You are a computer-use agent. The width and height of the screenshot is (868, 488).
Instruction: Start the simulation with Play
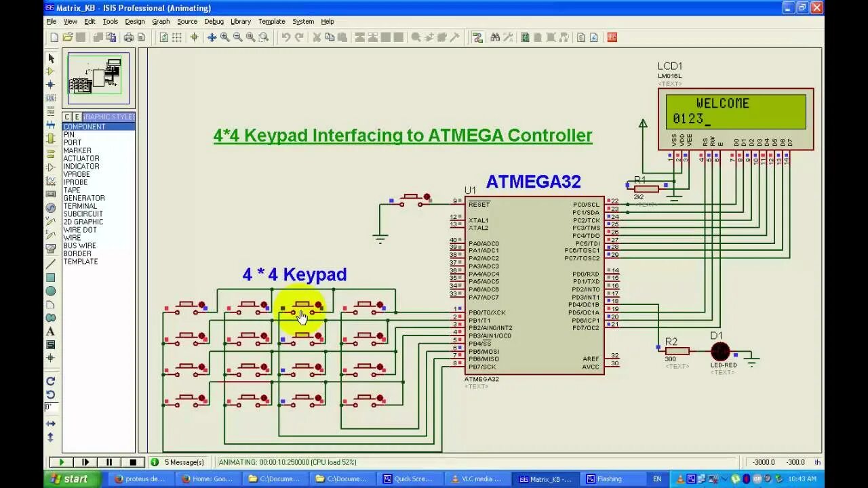(x=62, y=462)
